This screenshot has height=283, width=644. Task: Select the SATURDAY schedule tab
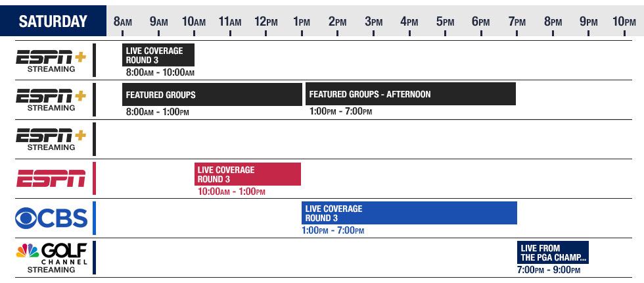(53, 21)
